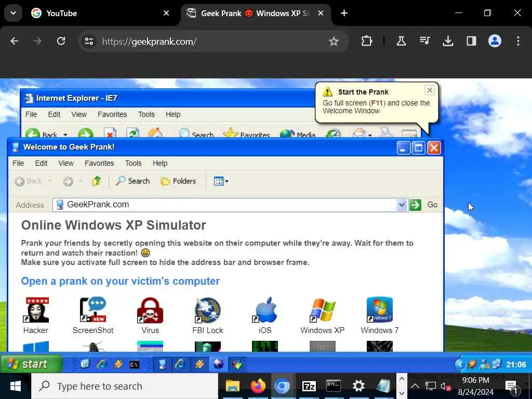Open the browser extensions puzzle icon
Screen dimensions: 532x399
coord(367,41)
